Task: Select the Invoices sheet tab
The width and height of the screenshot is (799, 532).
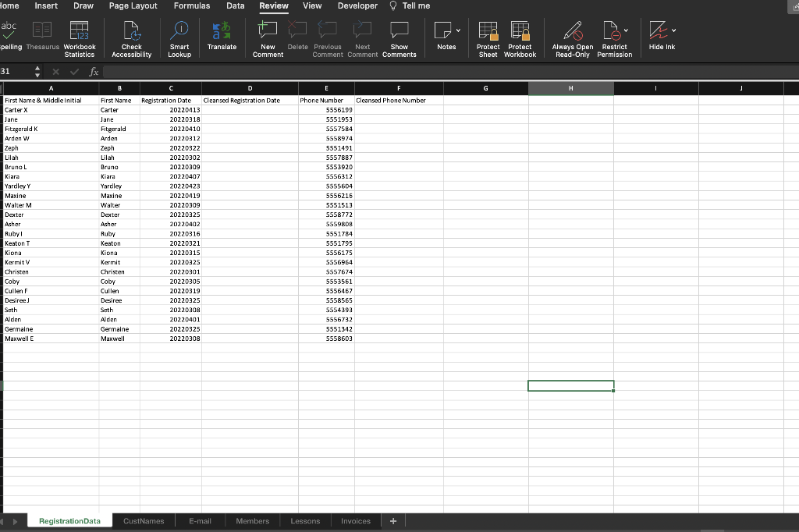Action: coord(356,520)
